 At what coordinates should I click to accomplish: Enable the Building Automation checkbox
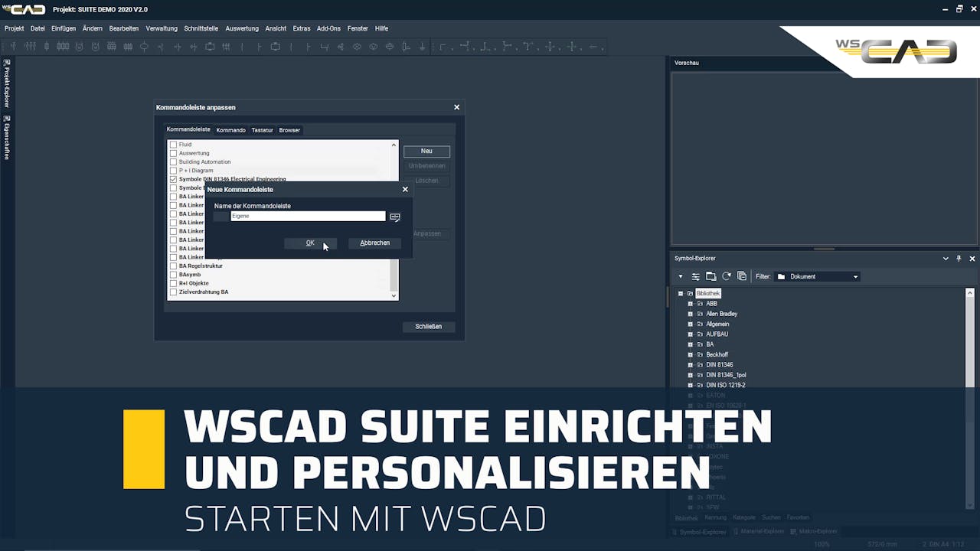coord(173,161)
